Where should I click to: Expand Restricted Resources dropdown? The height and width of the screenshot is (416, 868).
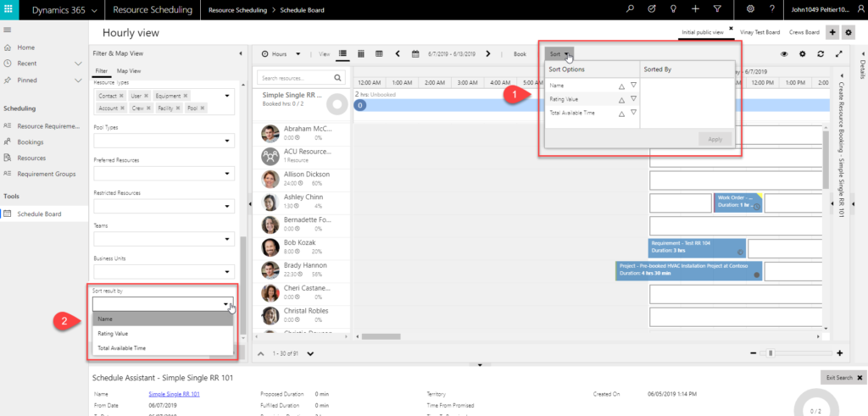pos(227,207)
